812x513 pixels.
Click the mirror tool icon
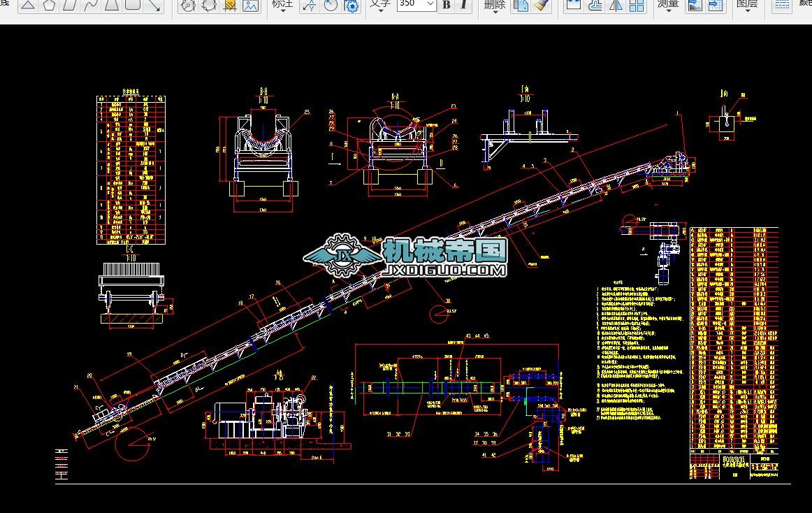coord(616,6)
